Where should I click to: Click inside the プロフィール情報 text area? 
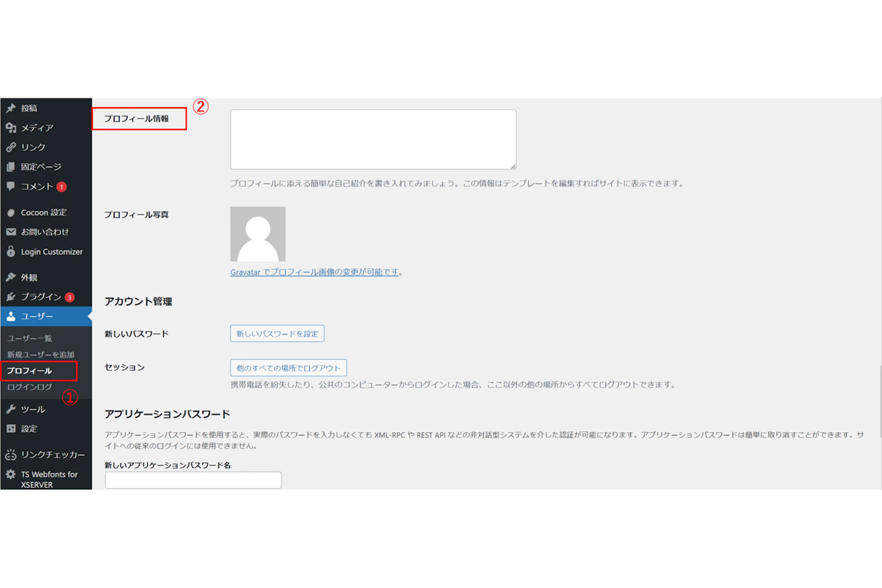(373, 139)
